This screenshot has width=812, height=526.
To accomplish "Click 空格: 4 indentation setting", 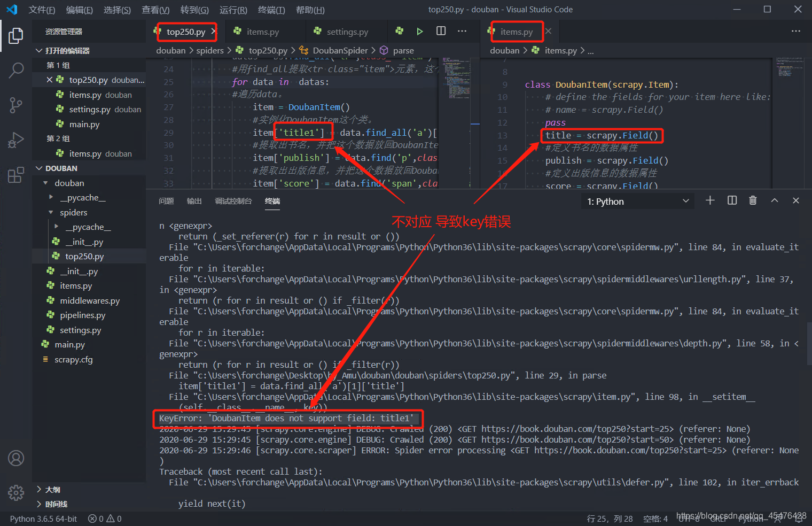I will 655,519.
